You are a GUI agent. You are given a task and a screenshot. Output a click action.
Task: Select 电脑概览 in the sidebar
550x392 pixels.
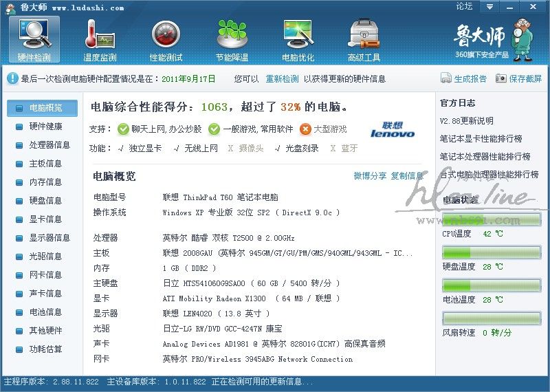tap(42, 108)
